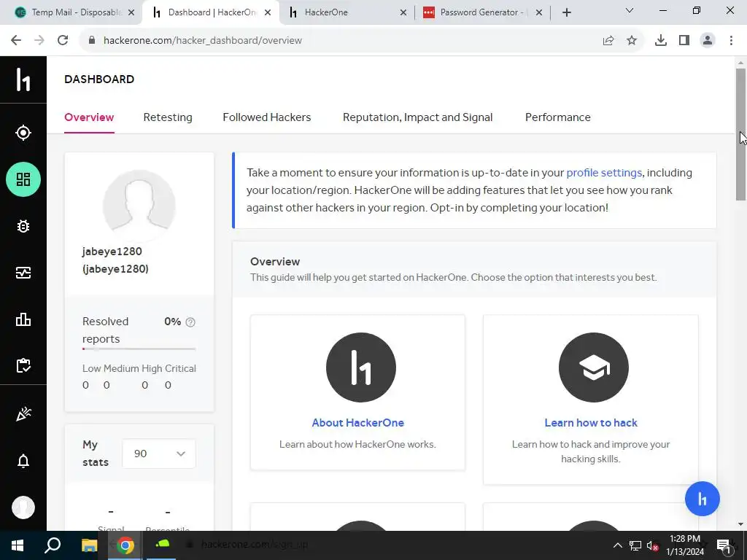Click the green app icon in taskbar
The width and height of the screenshot is (747, 560).
163,544
